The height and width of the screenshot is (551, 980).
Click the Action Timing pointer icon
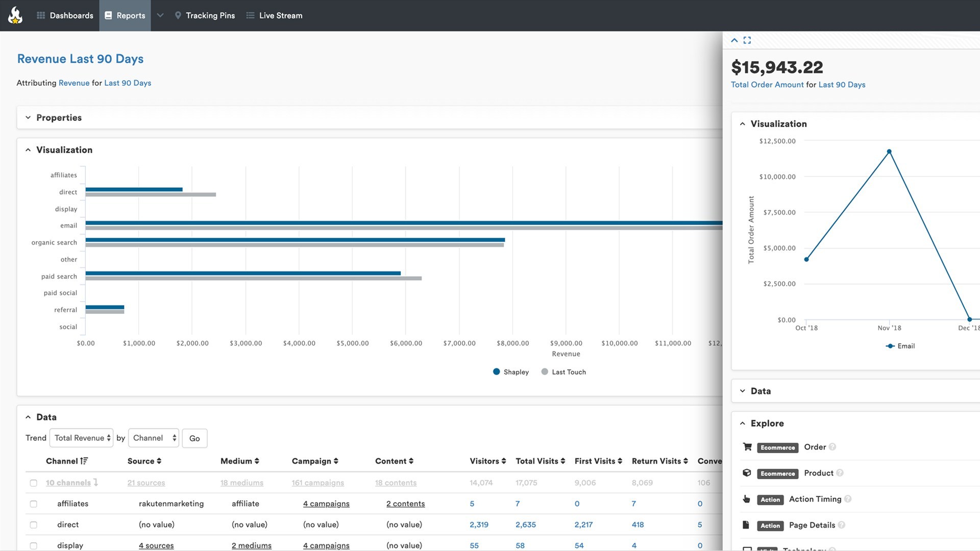click(746, 499)
